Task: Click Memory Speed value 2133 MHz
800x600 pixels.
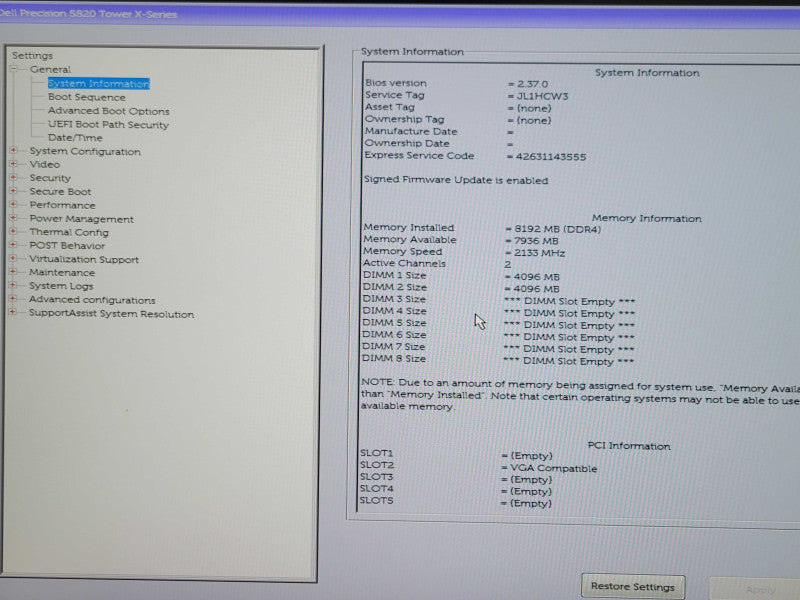Action: [539, 253]
